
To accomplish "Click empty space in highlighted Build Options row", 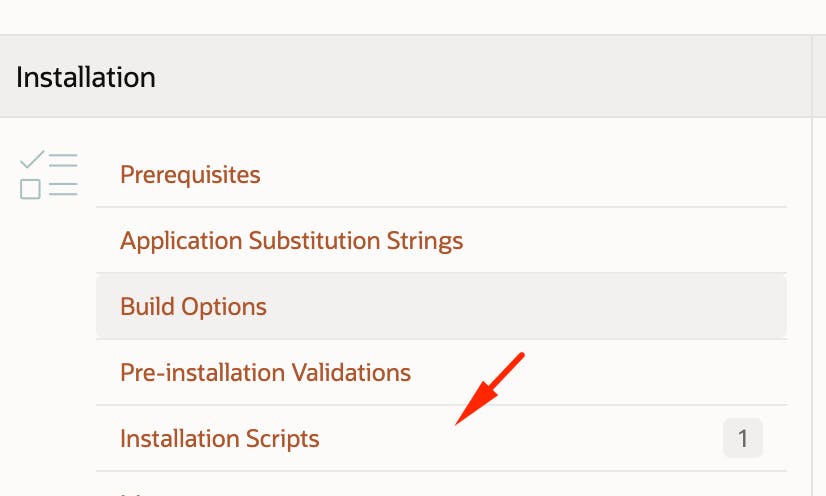I will 527,306.
